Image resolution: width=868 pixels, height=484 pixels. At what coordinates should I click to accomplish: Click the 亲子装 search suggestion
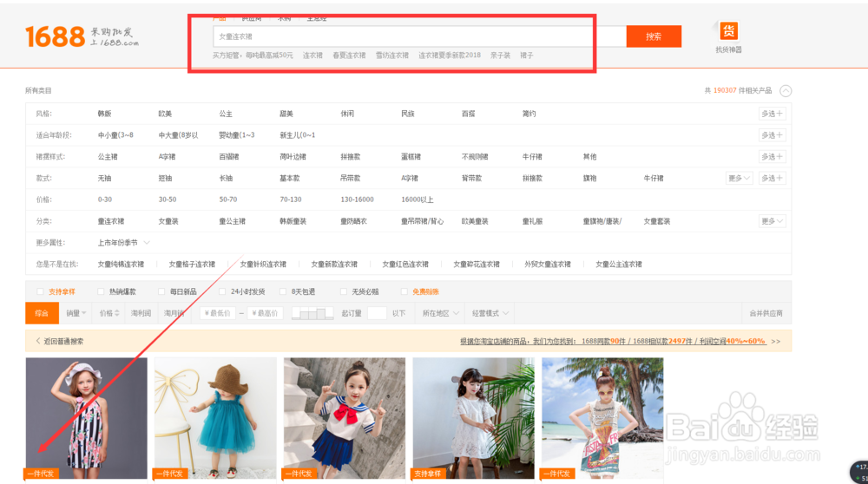[x=501, y=56]
